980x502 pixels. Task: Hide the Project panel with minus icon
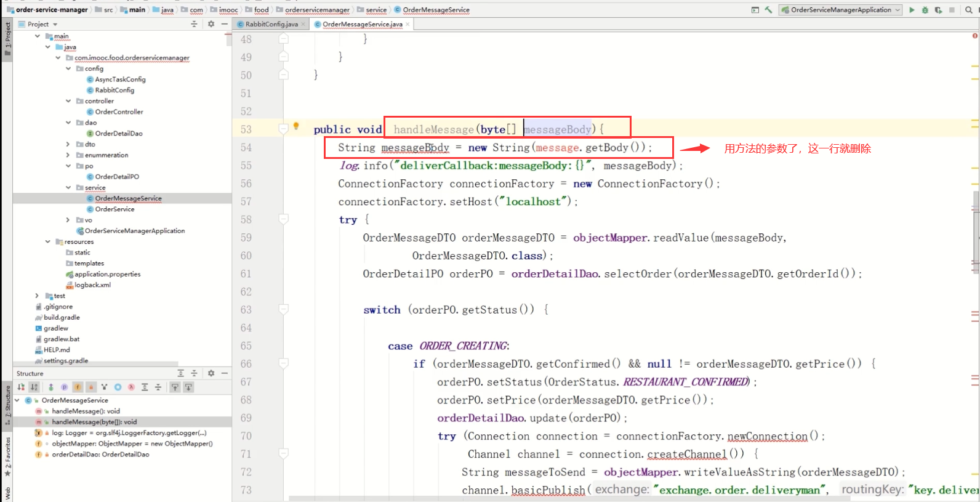pyautogui.click(x=225, y=24)
